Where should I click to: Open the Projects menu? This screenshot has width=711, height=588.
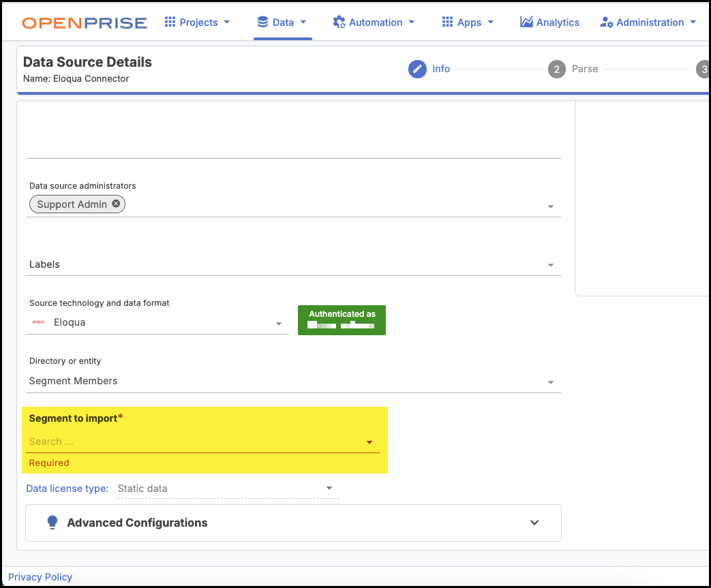[x=197, y=22]
